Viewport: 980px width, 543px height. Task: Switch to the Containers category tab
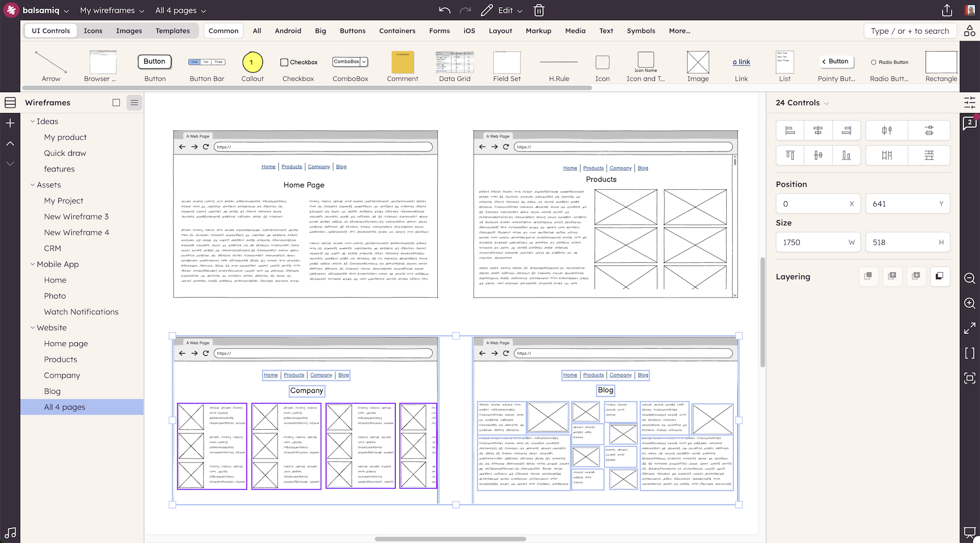(x=397, y=31)
